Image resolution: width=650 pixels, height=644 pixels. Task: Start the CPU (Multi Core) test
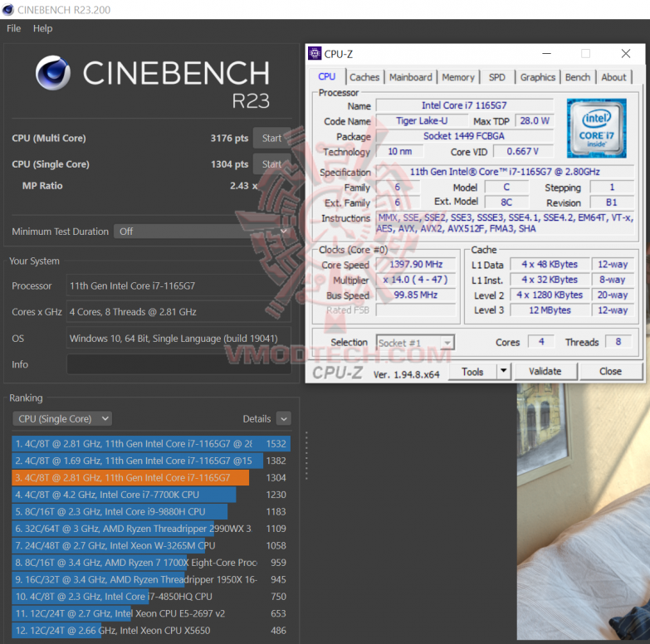click(x=271, y=138)
